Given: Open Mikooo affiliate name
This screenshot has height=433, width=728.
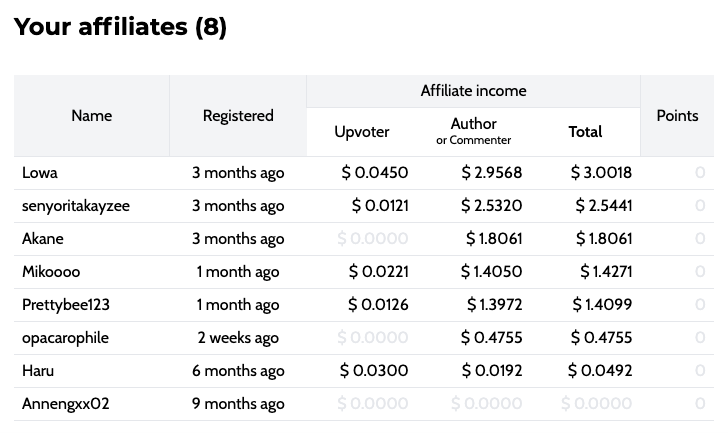Looking at the screenshot, I should pyautogui.click(x=51, y=271).
